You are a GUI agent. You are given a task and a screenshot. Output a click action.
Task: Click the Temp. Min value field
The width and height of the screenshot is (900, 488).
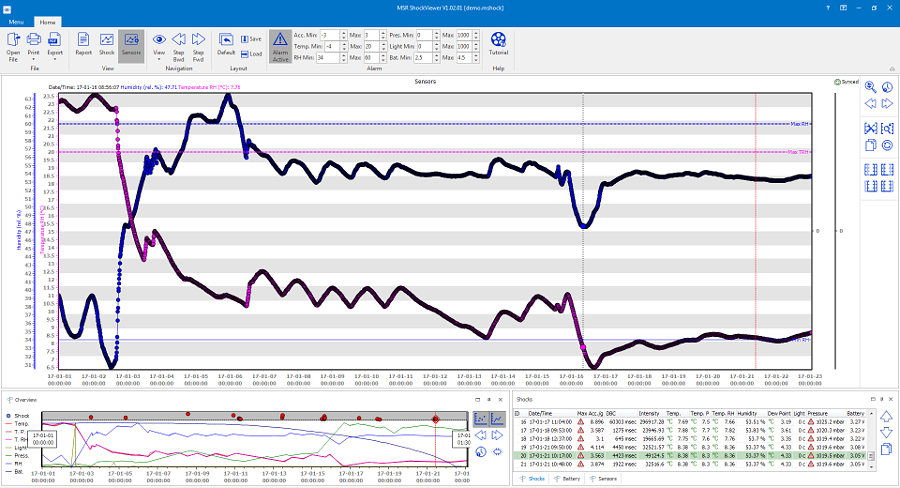point(332,47)
